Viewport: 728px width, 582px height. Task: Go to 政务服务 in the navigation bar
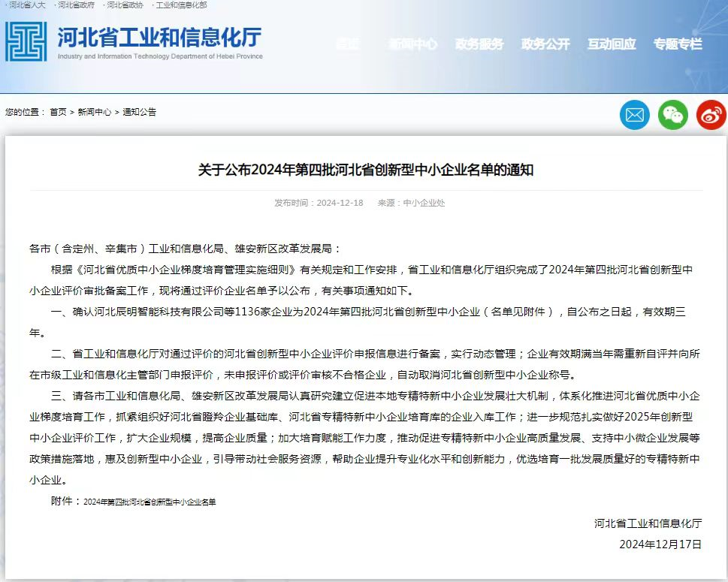479,44
